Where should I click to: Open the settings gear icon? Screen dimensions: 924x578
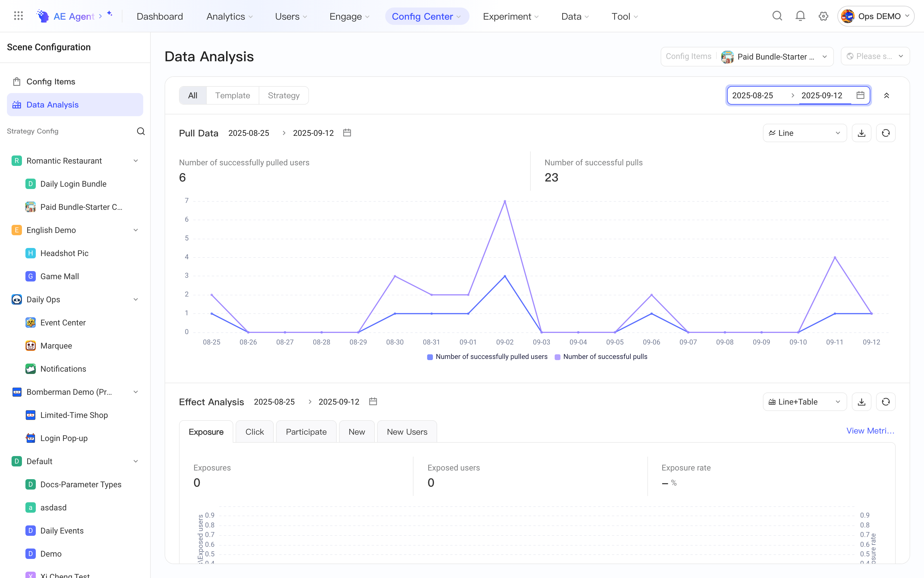823,16
